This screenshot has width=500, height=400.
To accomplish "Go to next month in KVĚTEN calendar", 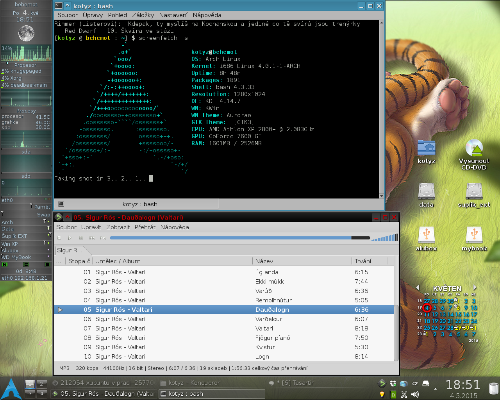I will pyautogui.click(x=475, y=288).
